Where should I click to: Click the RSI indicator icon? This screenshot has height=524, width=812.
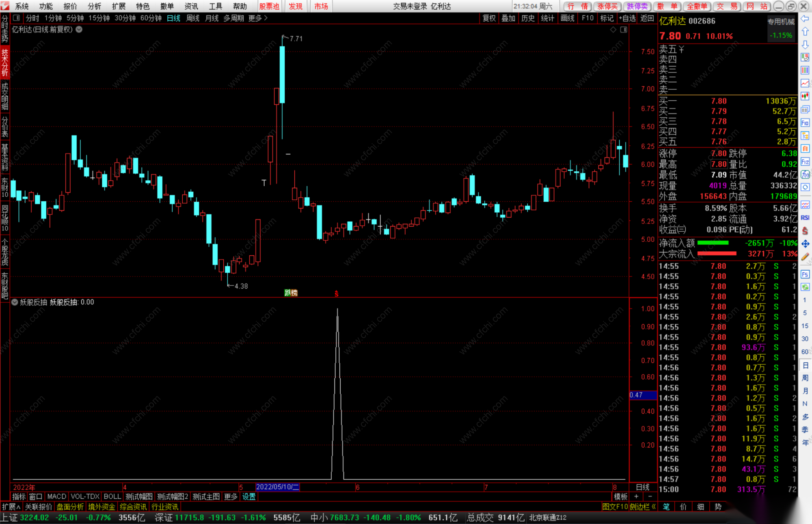coord(805,218)
